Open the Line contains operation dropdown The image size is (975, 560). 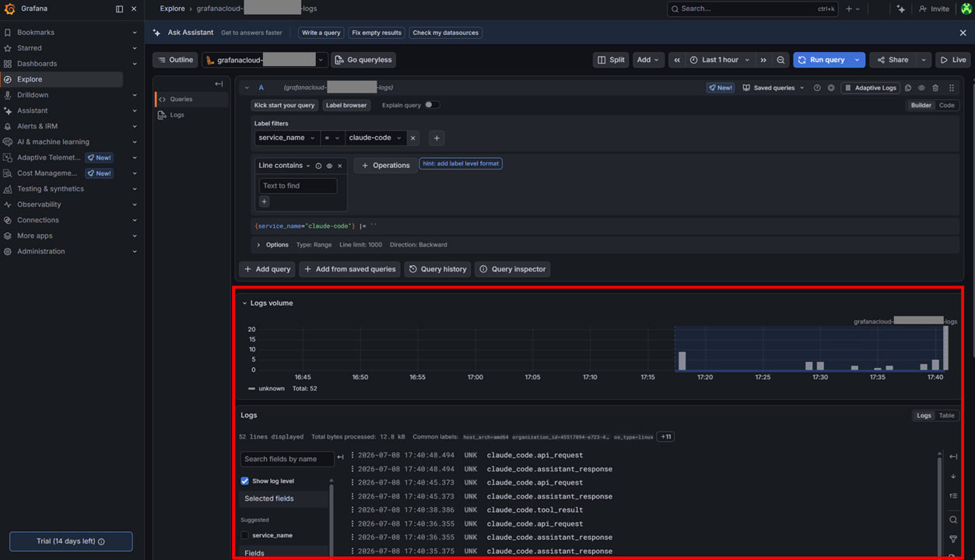click(x=284, y=166)
